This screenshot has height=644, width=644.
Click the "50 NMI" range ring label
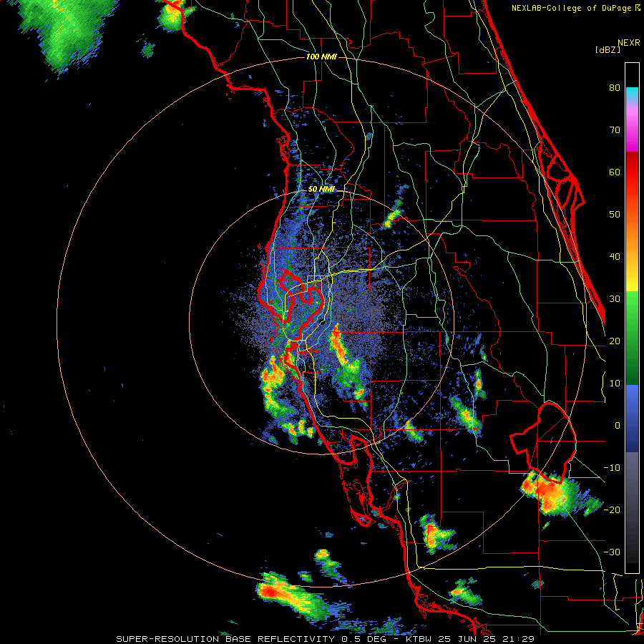point(321,190)
